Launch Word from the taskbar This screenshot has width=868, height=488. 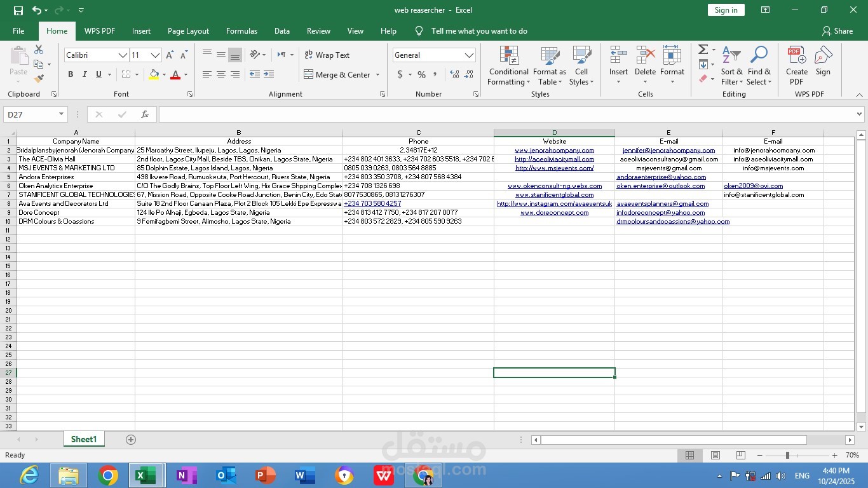(x=305, y=475)
